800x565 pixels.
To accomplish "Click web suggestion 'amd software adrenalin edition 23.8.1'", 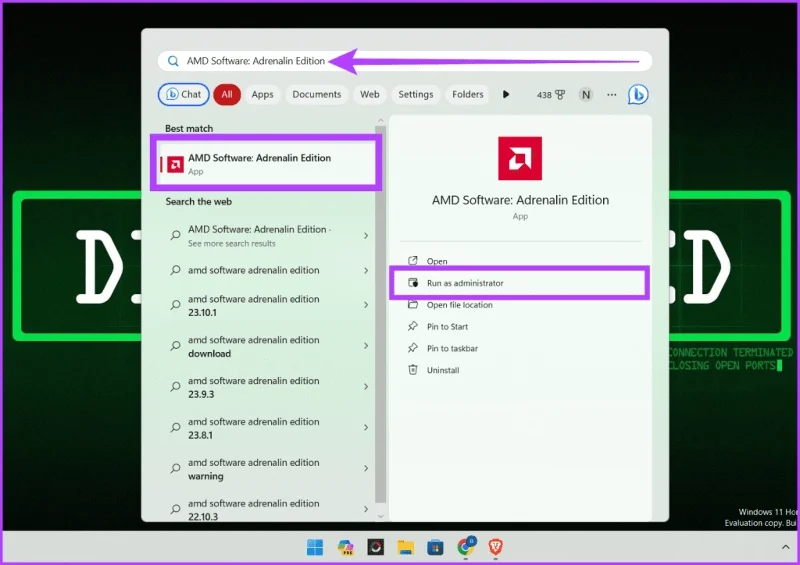I will [254, 428].
